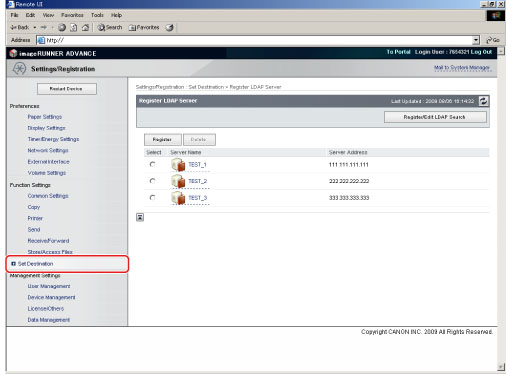Open the View menu
Viewport: 506px width, 374px height.
(x=48, y=15)
